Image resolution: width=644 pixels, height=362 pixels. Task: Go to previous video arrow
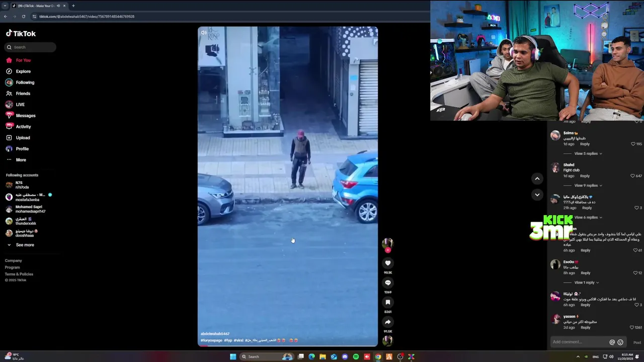pos(537,178)
